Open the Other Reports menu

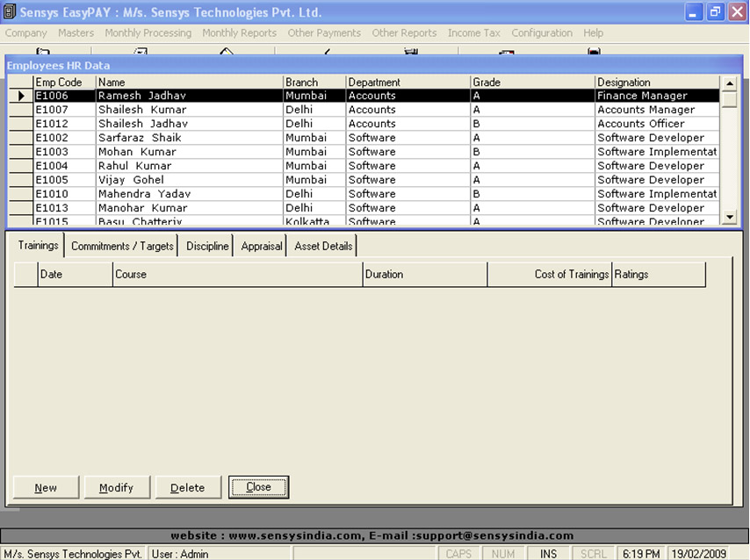[404, 33]
